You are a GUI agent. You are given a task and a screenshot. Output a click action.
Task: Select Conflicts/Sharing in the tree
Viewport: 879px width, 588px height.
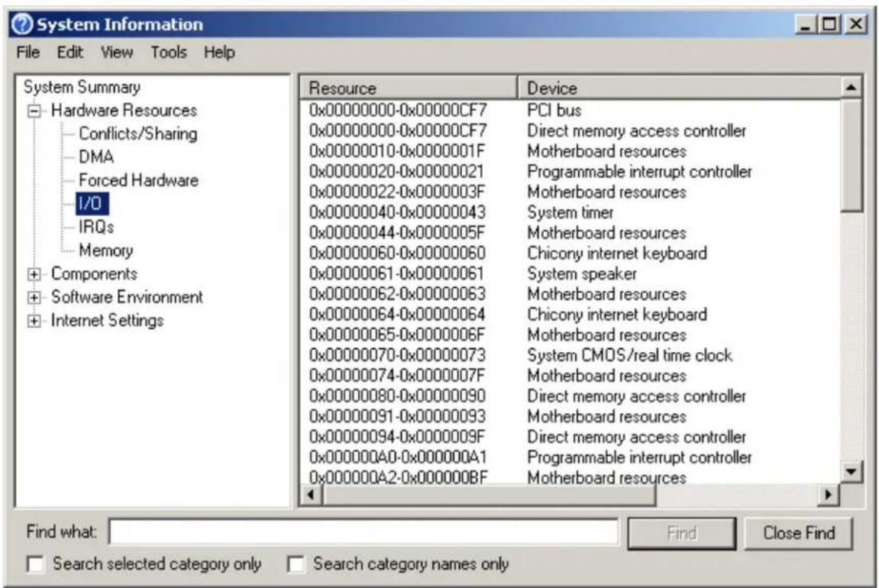pos(138,134)
